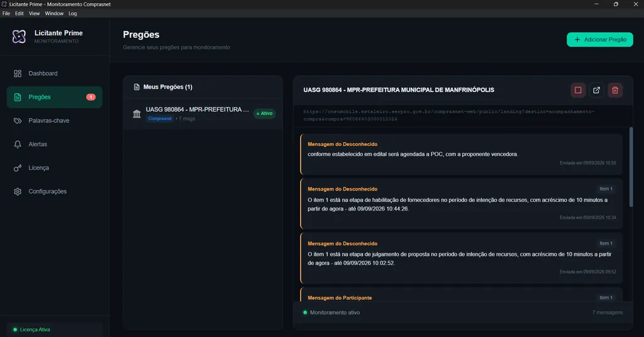
Task: Go to the Dashboard section
Action: tap(55, 74)
